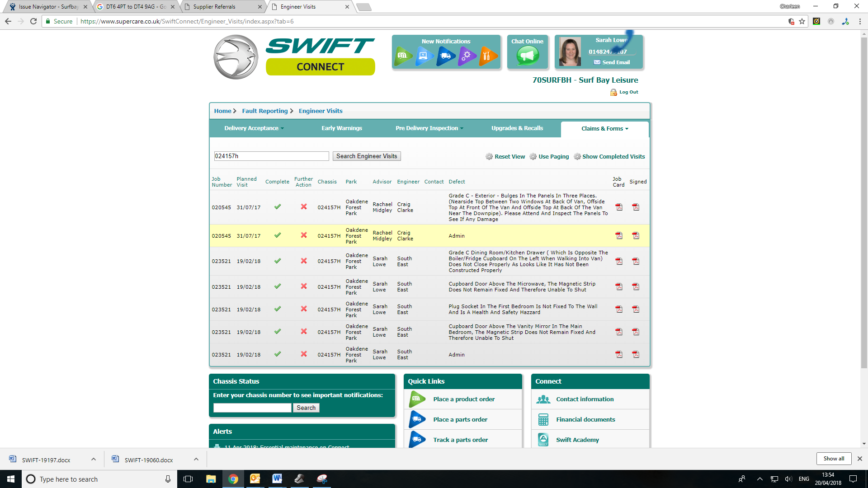Open Job Card PDF for job 020545 bulges defect
The height and width of the screenshot is (488, 868).
(x=619, y=207)
